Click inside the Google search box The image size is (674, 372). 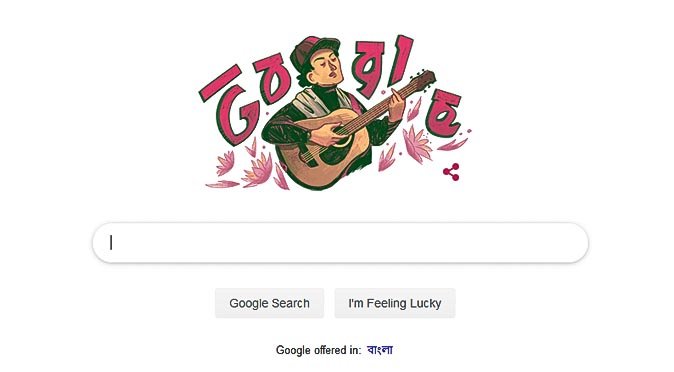tap(340, 243)
